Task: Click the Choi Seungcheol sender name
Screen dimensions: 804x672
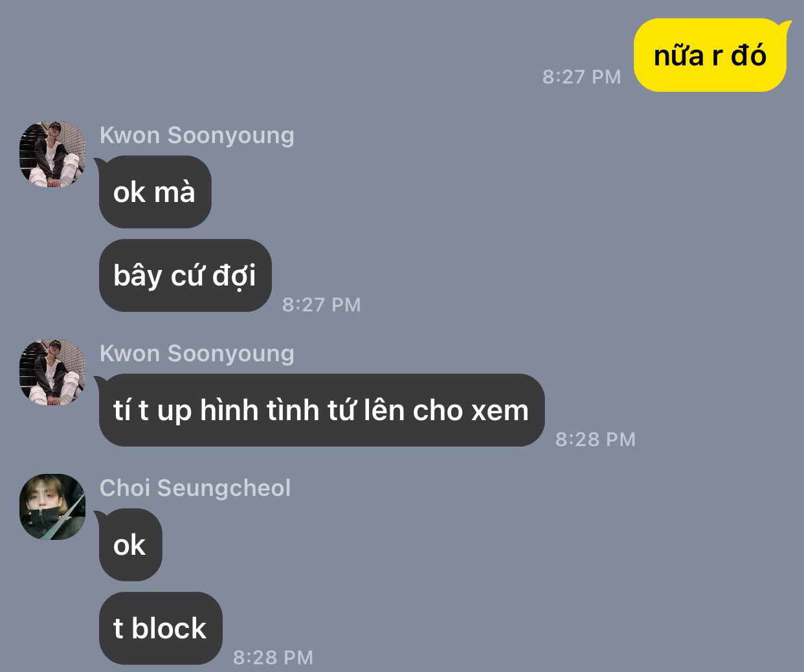Action: tap(195, 487)
